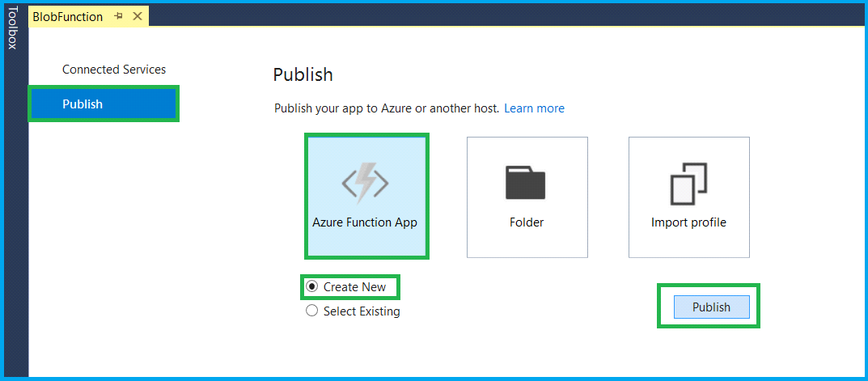Pick the Import profile pages icon
Screen dimensions: 868x381
click(688, 184)
